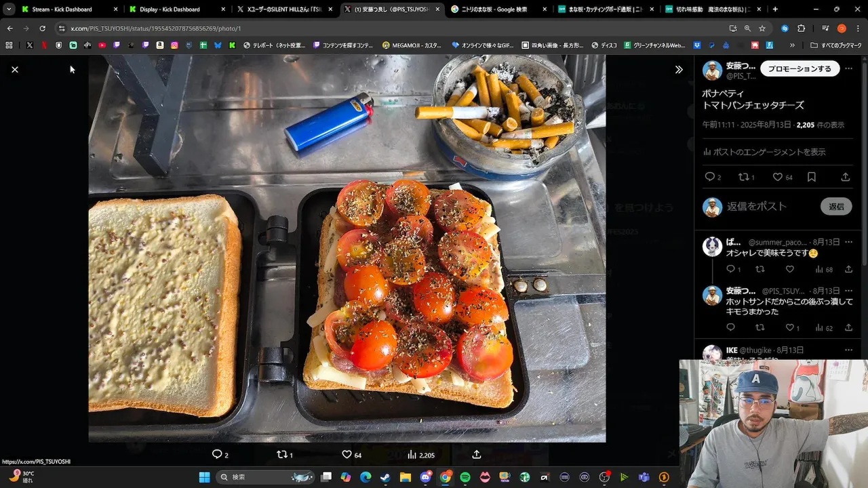The image size is (868, 488).
Task: Click the install app icon in address bar
Action: (733, 28)
